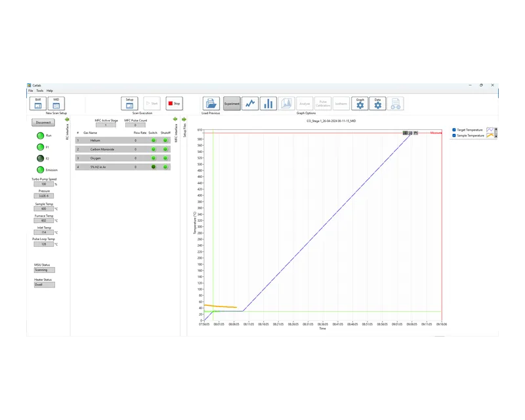Collapse the MFC Interface panel arrow

(x=175, y=119)
